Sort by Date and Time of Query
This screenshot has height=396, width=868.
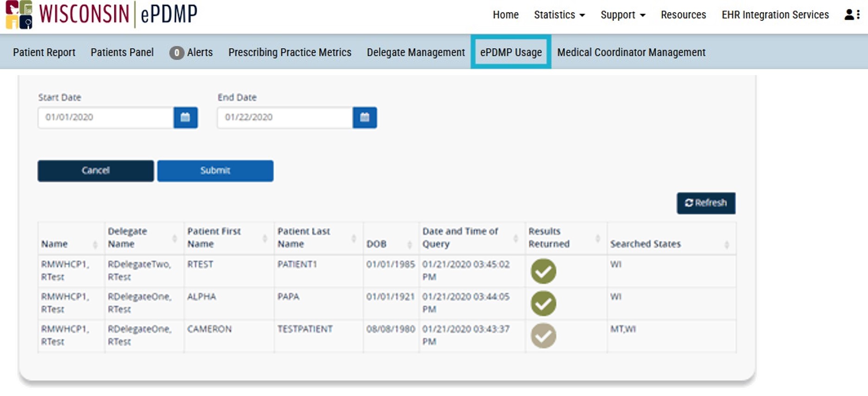coord(516,238)
